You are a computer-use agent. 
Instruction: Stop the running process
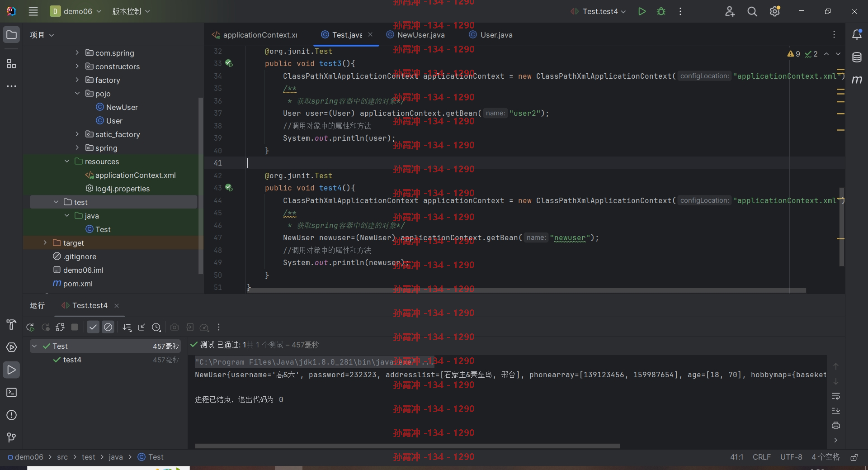pos(75,327)
